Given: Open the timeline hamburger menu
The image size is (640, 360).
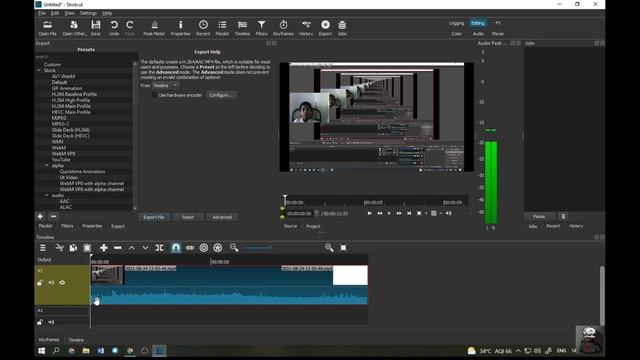Looking at the screenshot, I should click(42, 248).
